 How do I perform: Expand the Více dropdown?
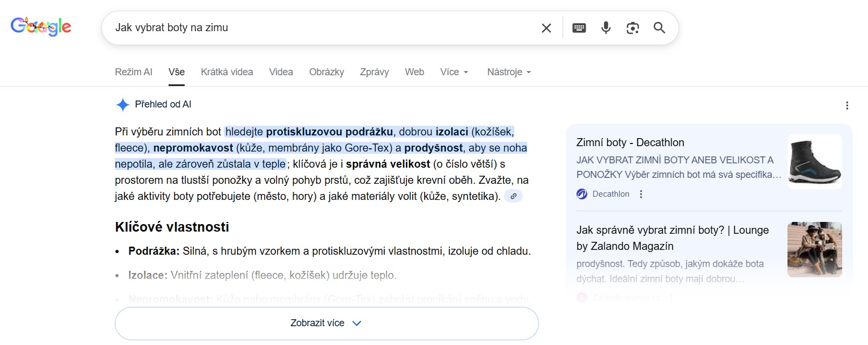[454, 72]
